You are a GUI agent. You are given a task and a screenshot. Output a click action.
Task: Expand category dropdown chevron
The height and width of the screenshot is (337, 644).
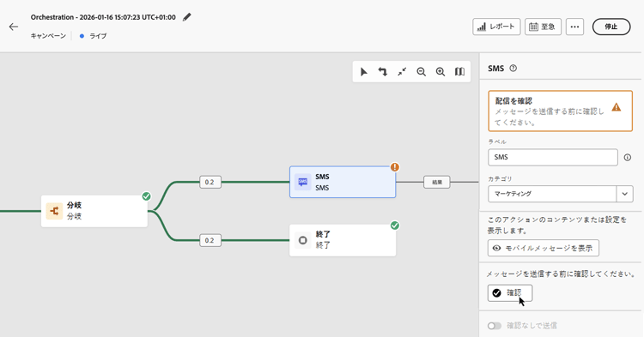(625, 194)
